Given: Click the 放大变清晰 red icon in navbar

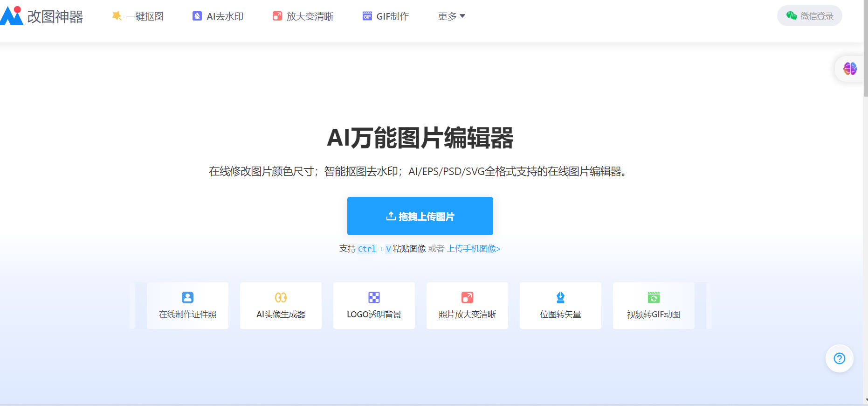Looking at the screenshot, I should 277,16.
